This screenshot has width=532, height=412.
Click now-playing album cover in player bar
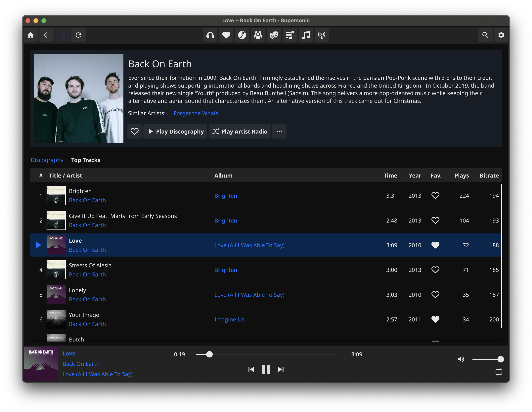point(41,364)
